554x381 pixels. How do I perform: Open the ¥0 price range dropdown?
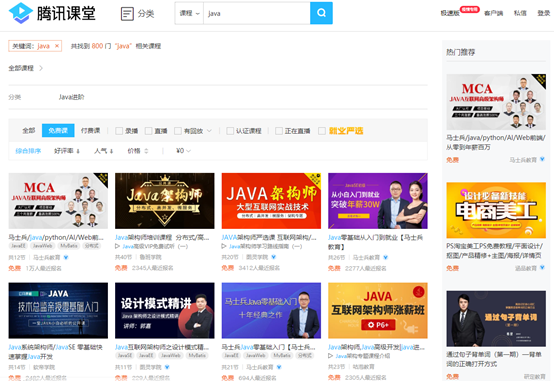184,151
